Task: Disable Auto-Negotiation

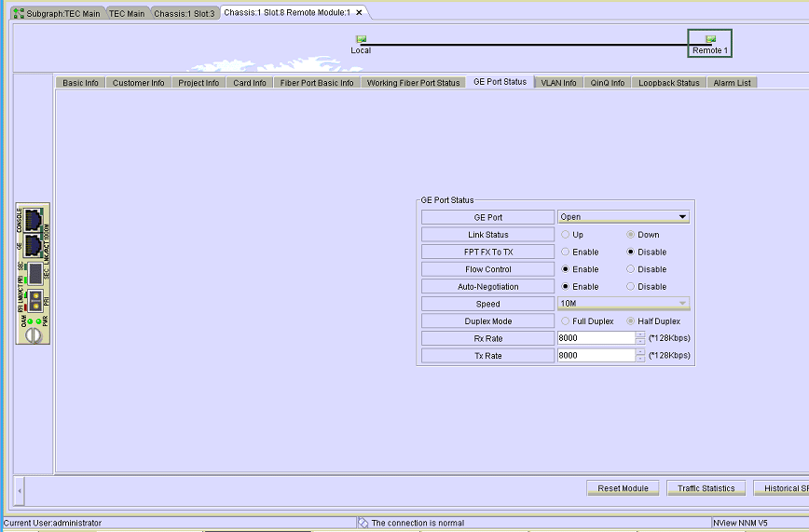Action: pos(630,286)
